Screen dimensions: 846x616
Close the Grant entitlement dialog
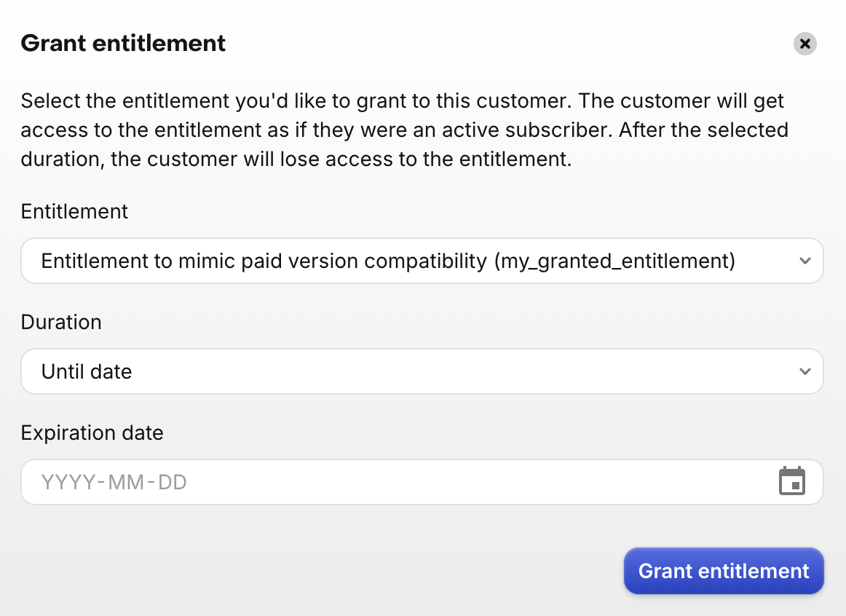coord(805,44)
